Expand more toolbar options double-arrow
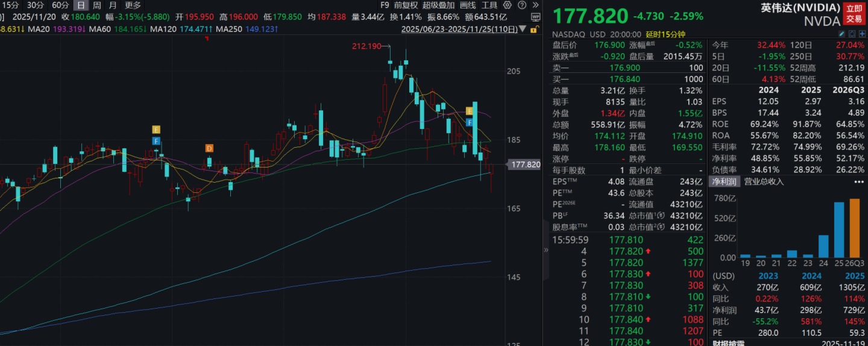 pyautogui.click(x=535, y=5)
